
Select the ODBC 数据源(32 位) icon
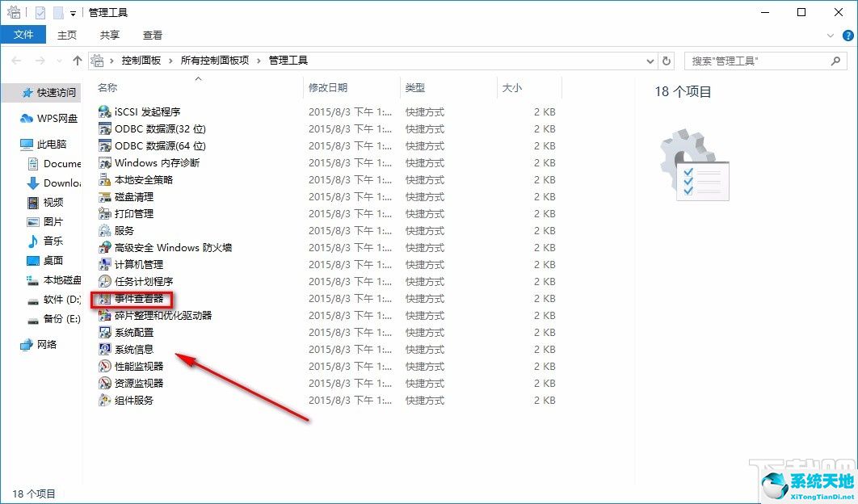pyautogui.click(x=104, y=128)
